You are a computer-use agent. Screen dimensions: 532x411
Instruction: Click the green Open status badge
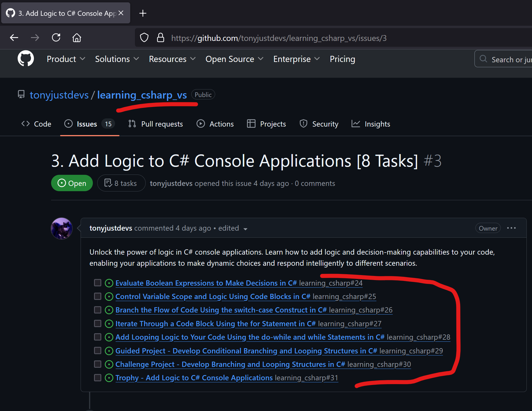click(x=72, y=183)
